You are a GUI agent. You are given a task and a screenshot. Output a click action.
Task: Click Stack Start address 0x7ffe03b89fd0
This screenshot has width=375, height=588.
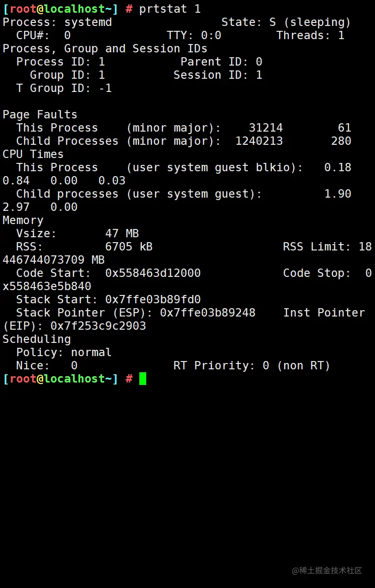(x=153, y=299)
